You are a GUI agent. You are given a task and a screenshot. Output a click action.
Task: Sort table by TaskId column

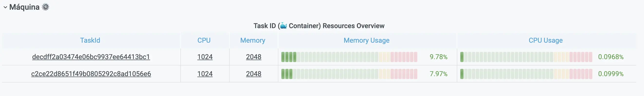point(90,40)
